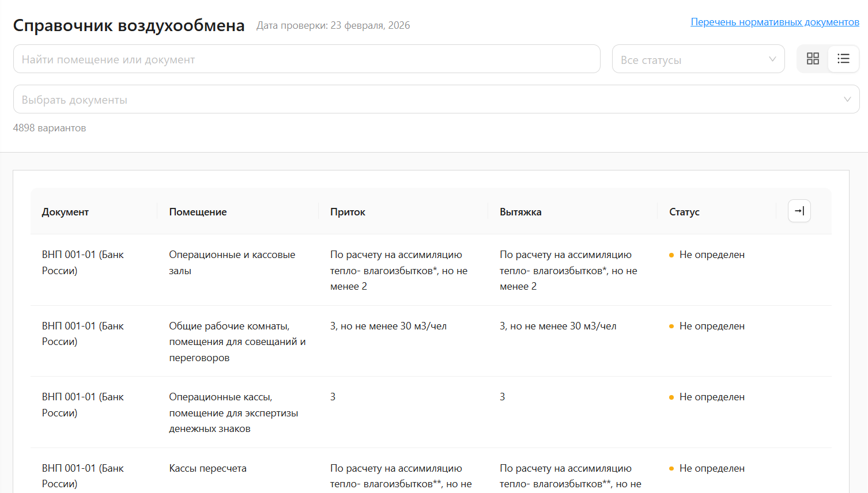Click the 'Помещение' column header
Screen dimensions: 868x493
click(198, 212)
